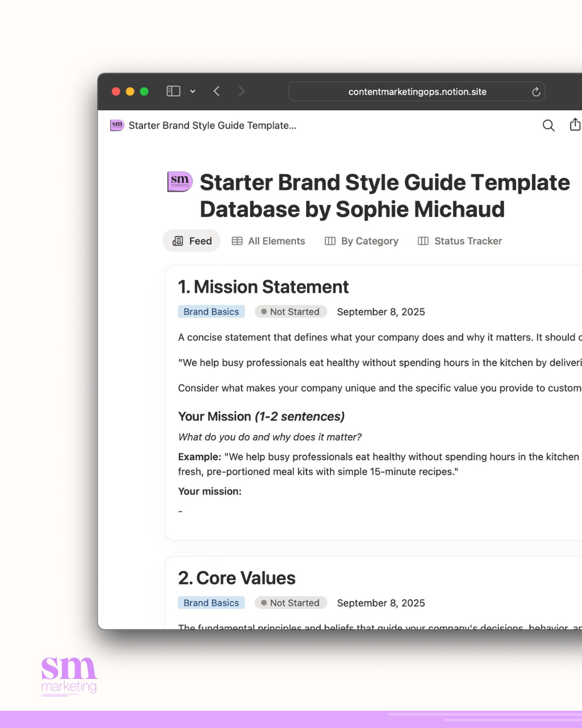
Task: Select the Feed view tab
Action: [192, 241]
